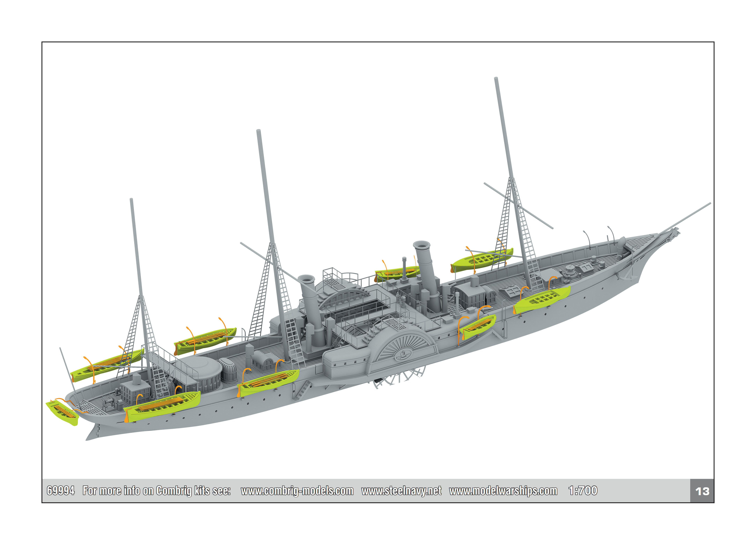Click the 1:700 scale label
The width and height of the screenshot is (756, 543).
click(583, 491)
